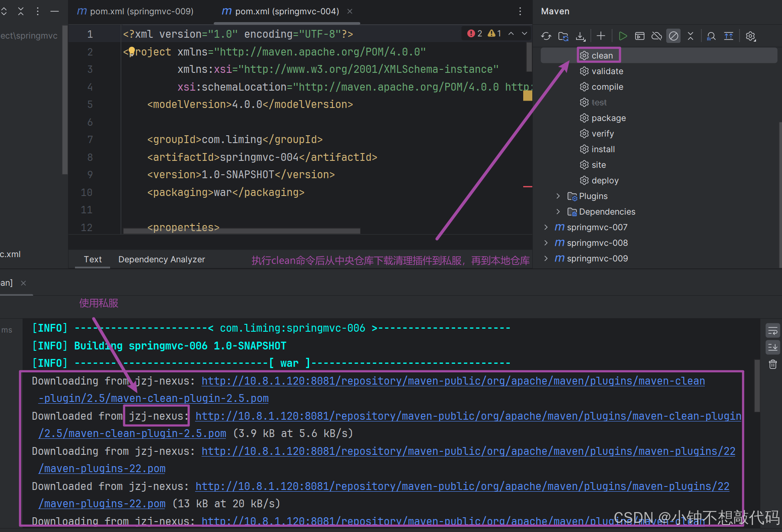This screenshot has height=532, width=782.
Task: Click the editor horizontal scrollbar
Action: tap(241, 231)
